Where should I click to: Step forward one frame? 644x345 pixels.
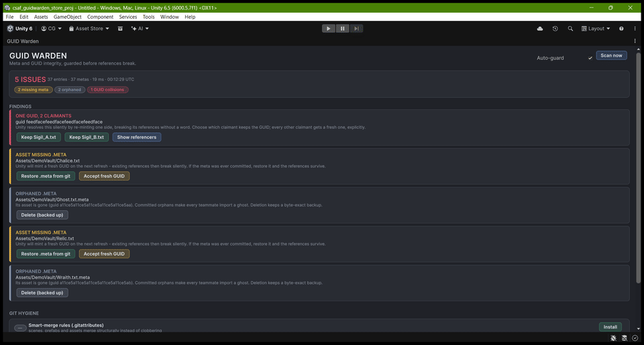(356, 28)
